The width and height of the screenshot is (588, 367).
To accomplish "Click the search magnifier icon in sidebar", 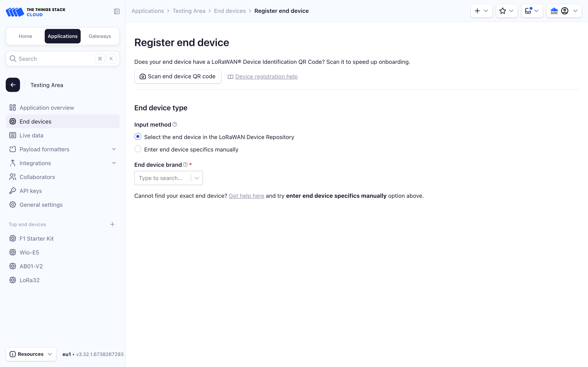I will click(13, 59).
